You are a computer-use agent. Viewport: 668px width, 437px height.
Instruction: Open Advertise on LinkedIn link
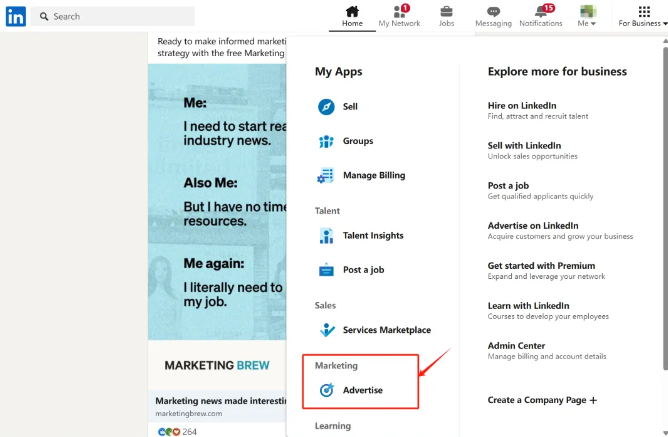(533, 226)
